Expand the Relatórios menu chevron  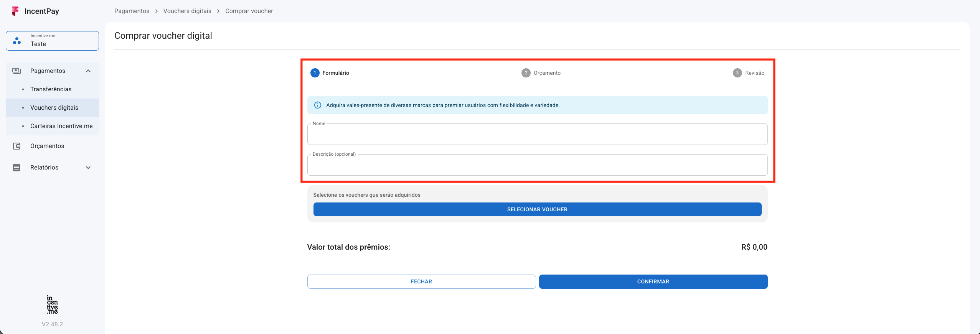point(88,168)
